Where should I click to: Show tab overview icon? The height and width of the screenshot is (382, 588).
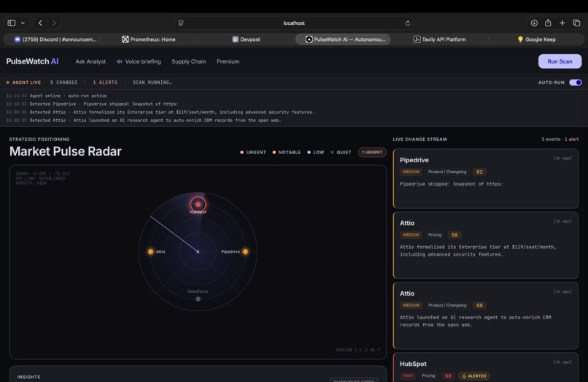(576, 23)
